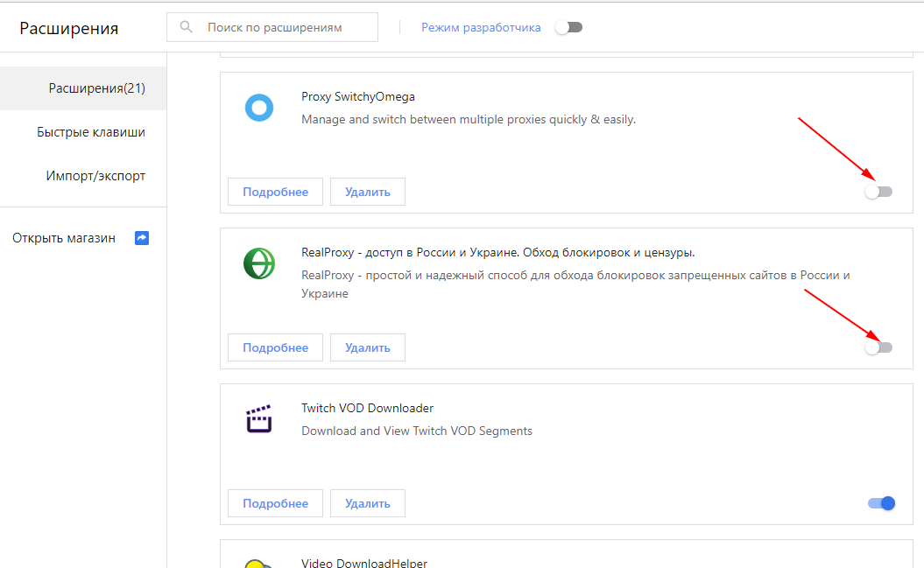
Task: Open Подробнее for RealProxy
Action: (x=275, y=347)
